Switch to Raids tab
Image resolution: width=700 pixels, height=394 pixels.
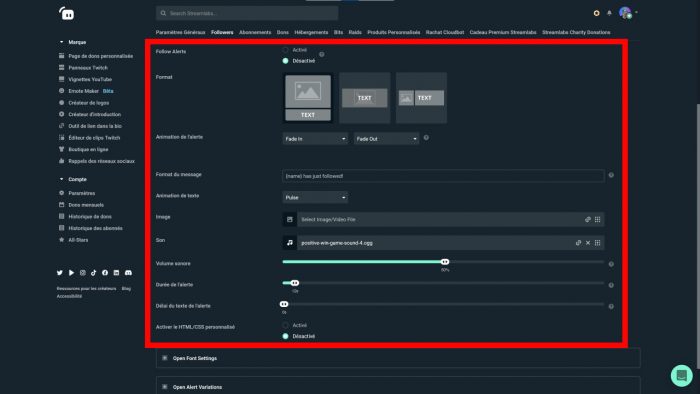[355, 33]
